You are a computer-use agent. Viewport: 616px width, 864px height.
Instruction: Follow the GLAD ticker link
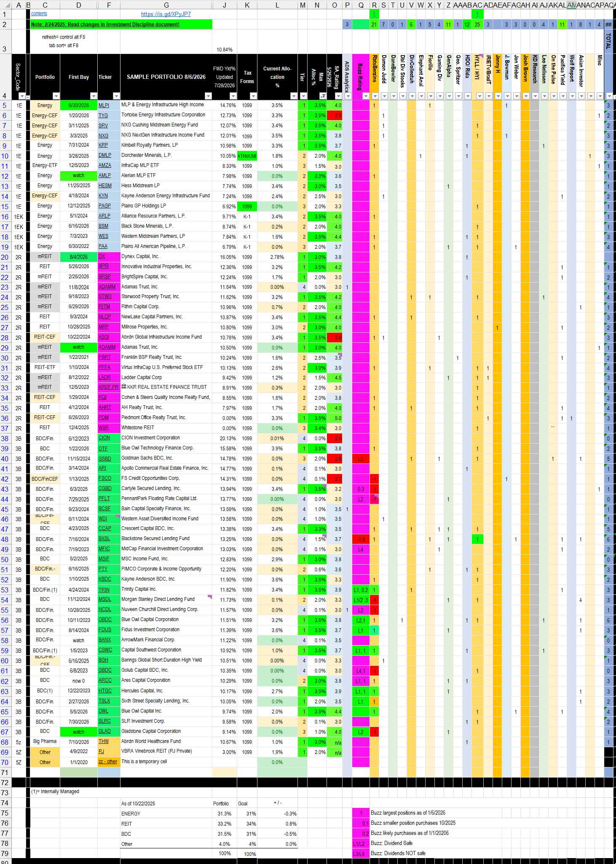click(x=104, y=732)
